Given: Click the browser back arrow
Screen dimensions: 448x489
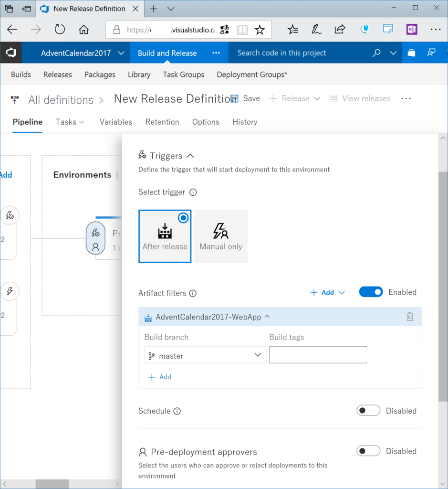Looking at the screenshot, I should tap(12, 30).
